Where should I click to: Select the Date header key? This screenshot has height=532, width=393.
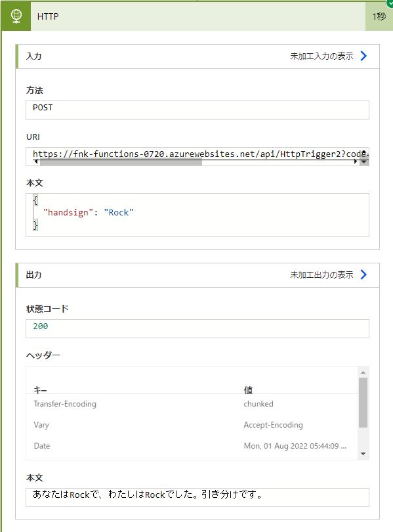click(x=42, y=446)
